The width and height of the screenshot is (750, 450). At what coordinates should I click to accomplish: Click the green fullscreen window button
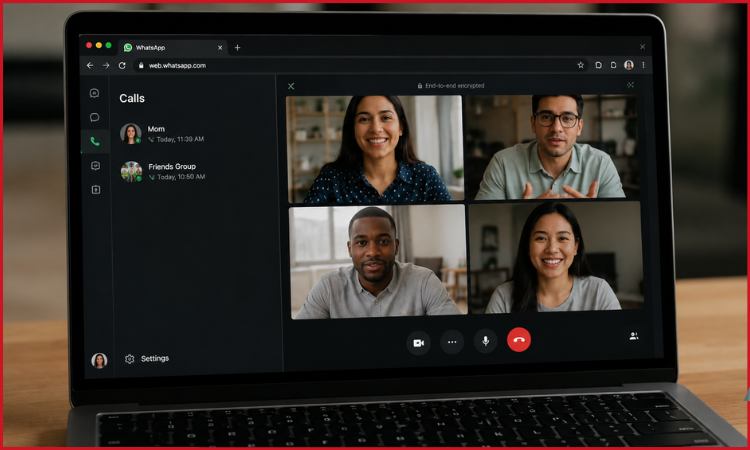109,45
